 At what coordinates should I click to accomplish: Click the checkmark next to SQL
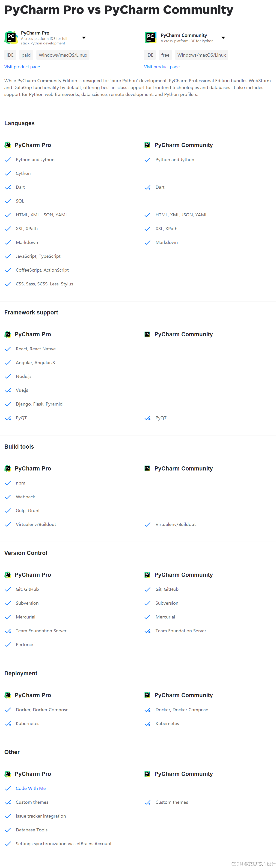pos(8,201)
